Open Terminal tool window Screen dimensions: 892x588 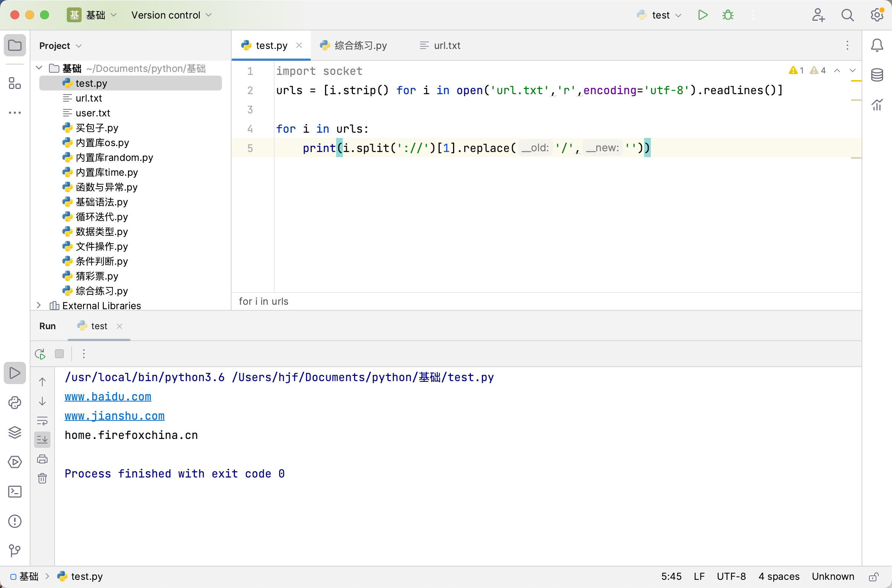pyautogui.click(x=14, y=491)
